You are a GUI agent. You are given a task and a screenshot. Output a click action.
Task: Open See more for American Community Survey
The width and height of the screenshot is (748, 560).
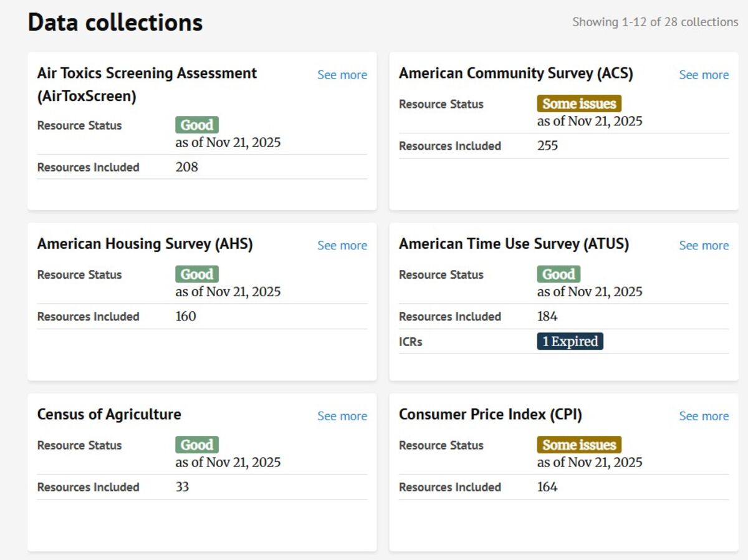tap(704, 75)
